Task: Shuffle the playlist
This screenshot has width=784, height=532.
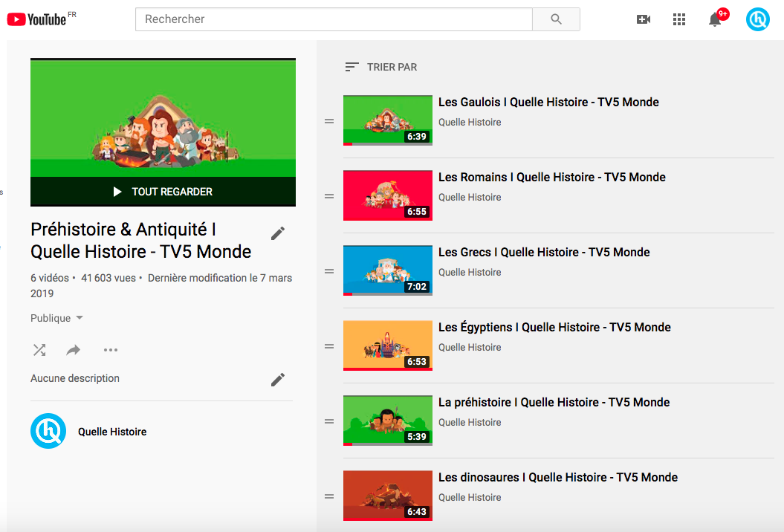Action: pos(39,350)
